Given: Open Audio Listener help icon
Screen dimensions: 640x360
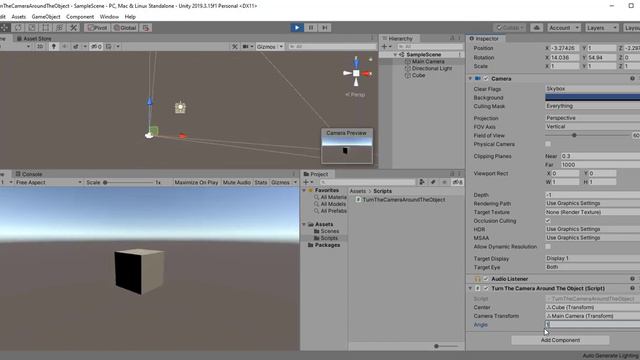Looking at the screenshot, I should (632, 279).
